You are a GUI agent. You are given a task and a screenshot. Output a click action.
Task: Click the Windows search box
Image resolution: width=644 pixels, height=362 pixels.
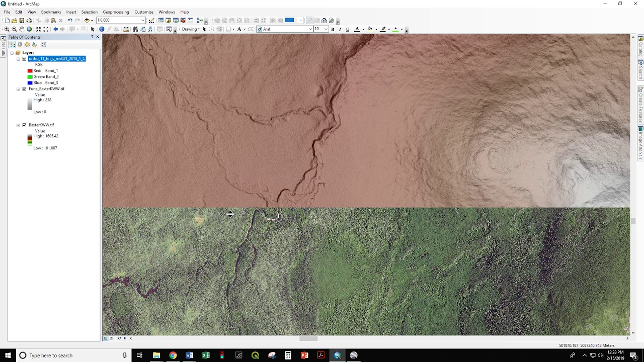[x=73, y=355]
